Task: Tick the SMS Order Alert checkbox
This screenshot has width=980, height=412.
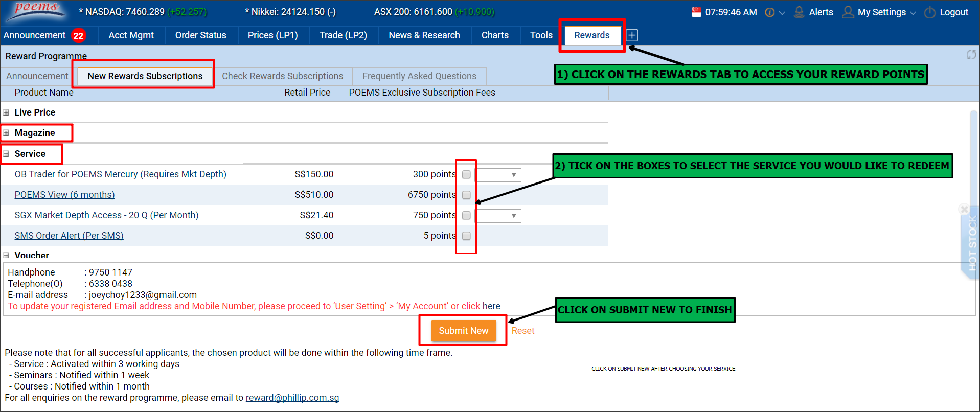Action: [466, 236]
